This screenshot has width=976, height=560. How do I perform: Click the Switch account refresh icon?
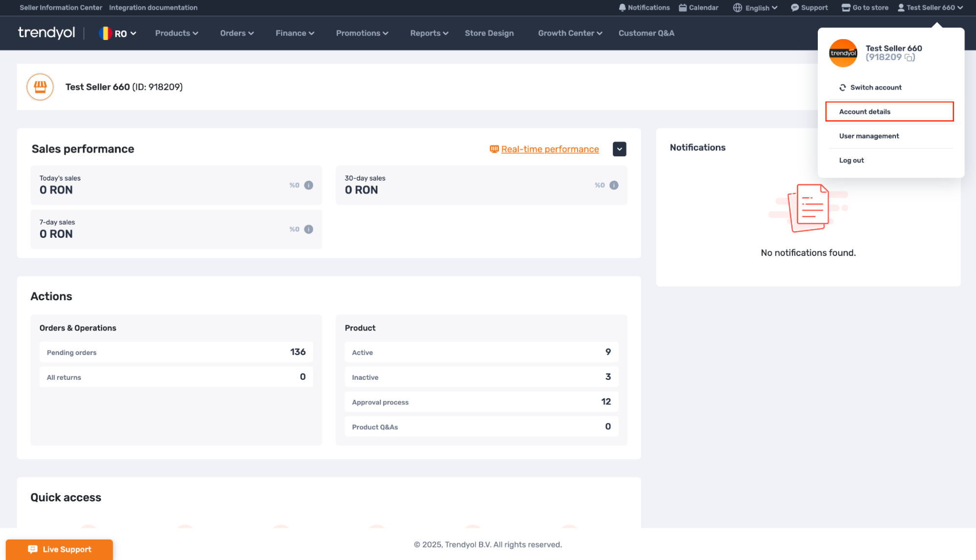tap(842, 88)
